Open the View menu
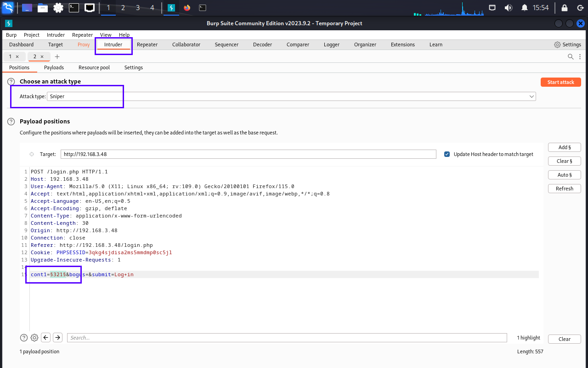588x368 pixels. click(106, 35)
